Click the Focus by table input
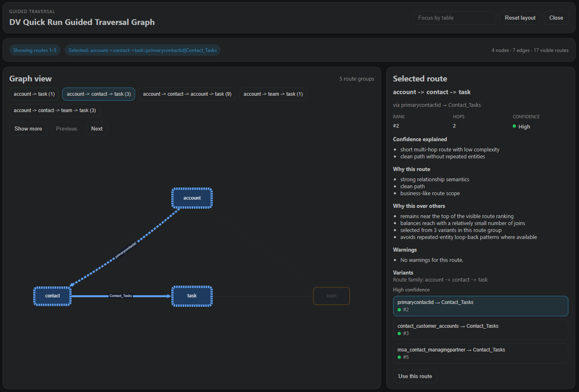 click(455, 18)
